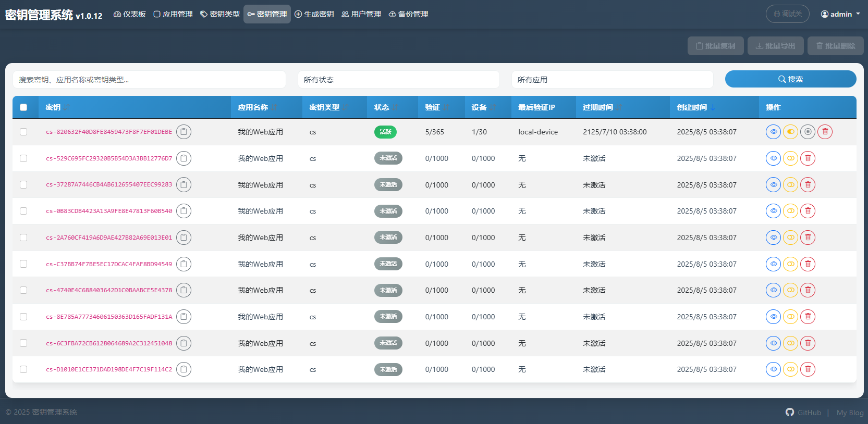Delete key cs-8E785A77734606150363D165FADF131A trash icon
The image size is (868, 424).
coord(808,317)
